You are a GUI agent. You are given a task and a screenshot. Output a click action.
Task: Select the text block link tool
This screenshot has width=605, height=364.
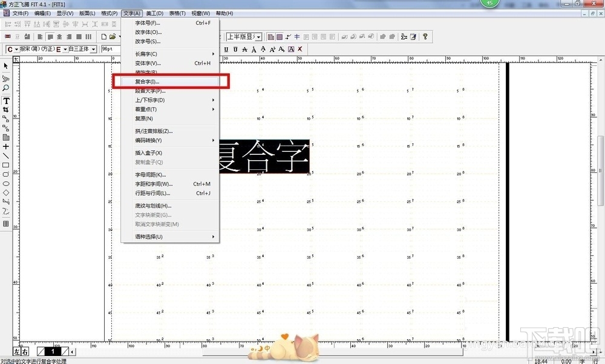pyautogui.click(x=6, y=119)
